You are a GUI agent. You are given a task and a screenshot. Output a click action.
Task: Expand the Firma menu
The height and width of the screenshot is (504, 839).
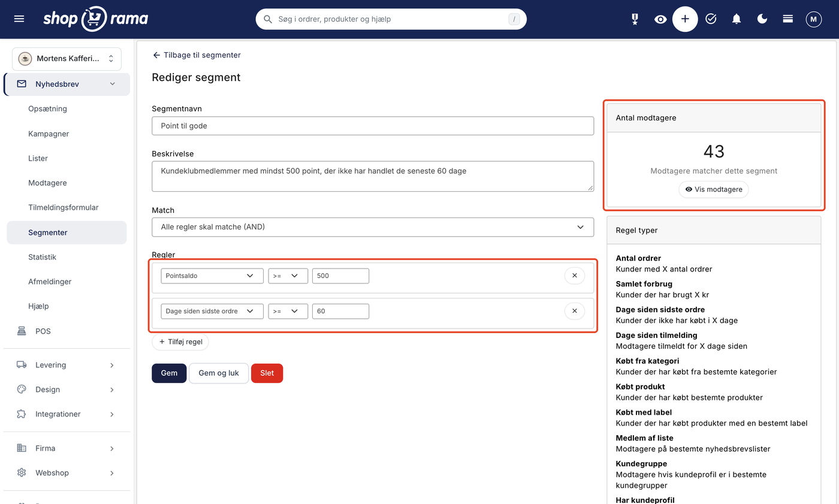pos(66,448)
